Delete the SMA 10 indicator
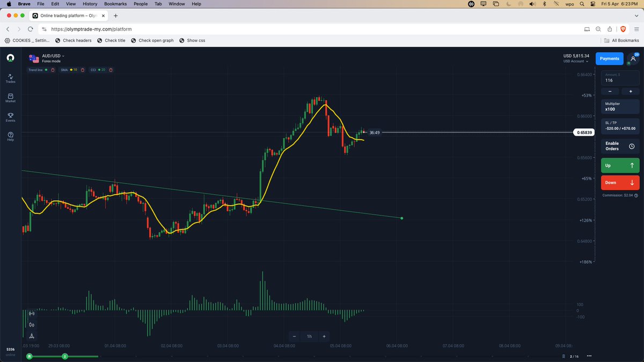Screen dimensions: 644x362 pos(82,70)
